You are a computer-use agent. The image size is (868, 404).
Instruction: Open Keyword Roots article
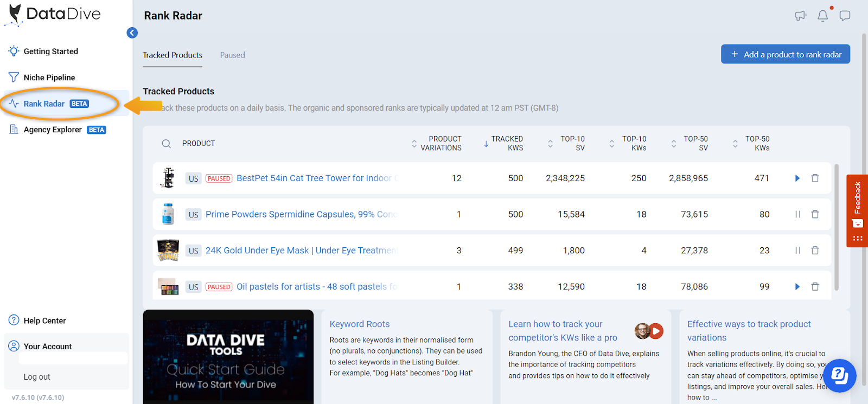pyautogui.click(x=360, y=324)
